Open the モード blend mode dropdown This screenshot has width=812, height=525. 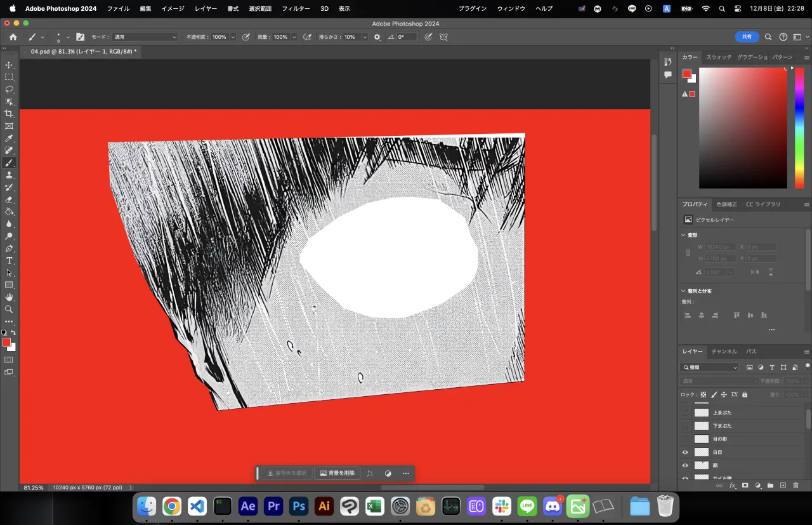145,37
